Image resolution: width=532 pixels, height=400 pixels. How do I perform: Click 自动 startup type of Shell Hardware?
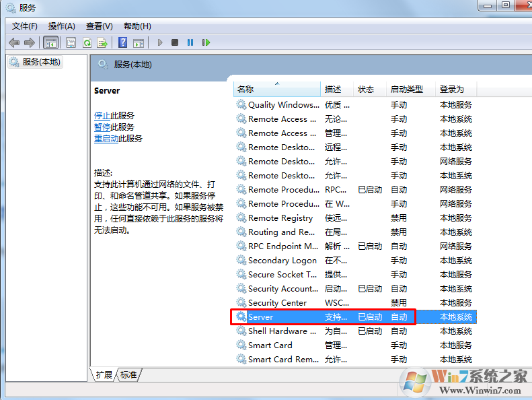[x=399, y=331]
